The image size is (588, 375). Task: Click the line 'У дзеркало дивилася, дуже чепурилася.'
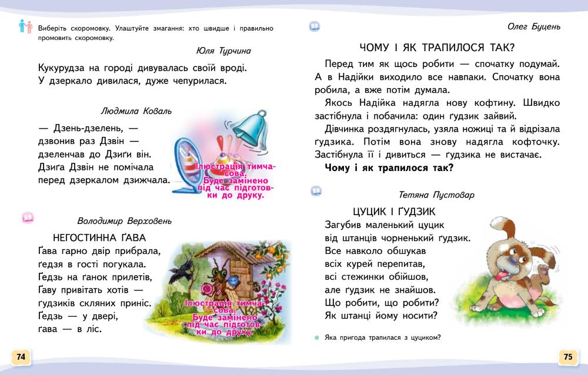coord(132,81)
